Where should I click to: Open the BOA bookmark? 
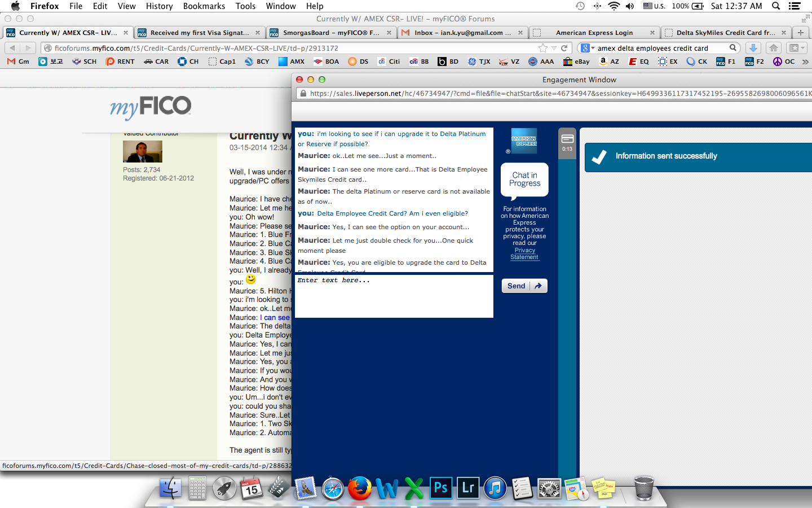(x=326, y=62)
